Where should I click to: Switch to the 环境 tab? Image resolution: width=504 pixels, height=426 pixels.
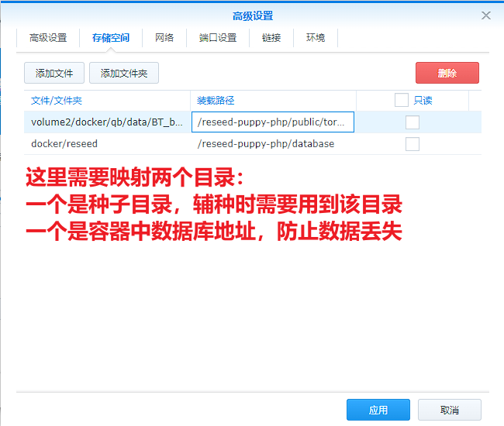(x=316, y=38)
